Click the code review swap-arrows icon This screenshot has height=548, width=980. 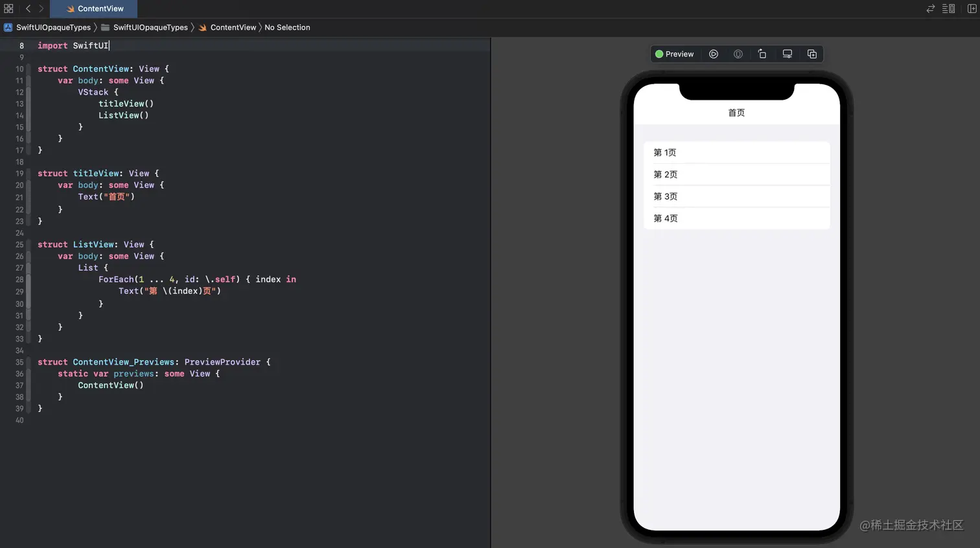click(931, 8)
